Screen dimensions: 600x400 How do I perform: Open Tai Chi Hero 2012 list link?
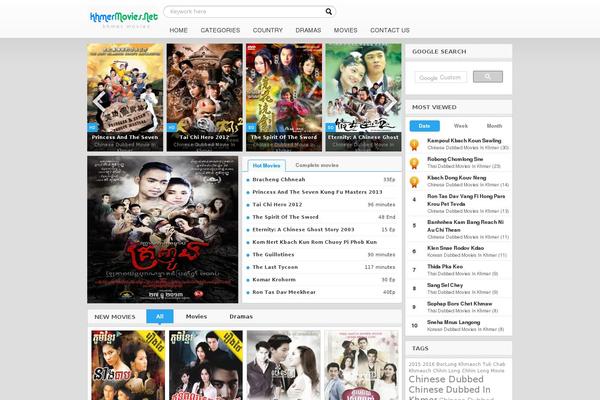(277, 204)
